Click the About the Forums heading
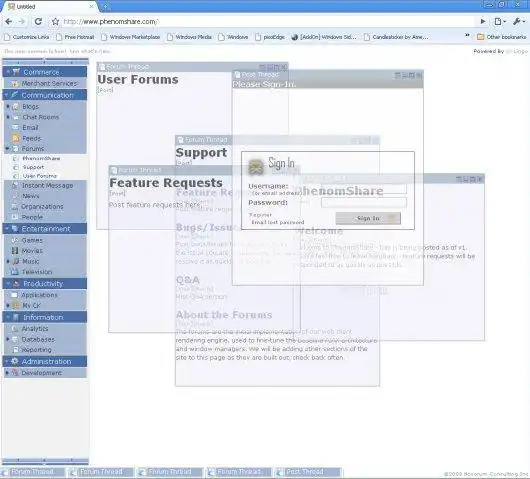 click(224, 315)
